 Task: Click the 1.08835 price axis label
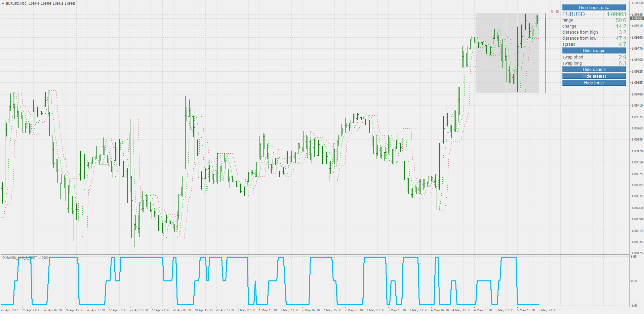(x=637, y=196)
